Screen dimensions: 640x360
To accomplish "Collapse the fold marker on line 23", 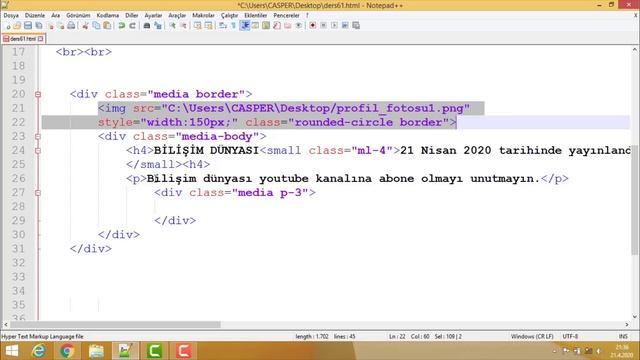I will coord(38,136).
